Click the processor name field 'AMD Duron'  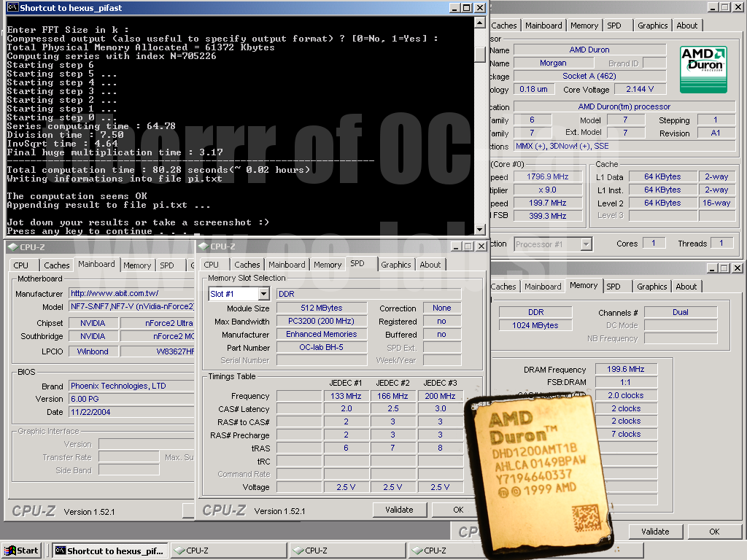[x=589, y=50]
